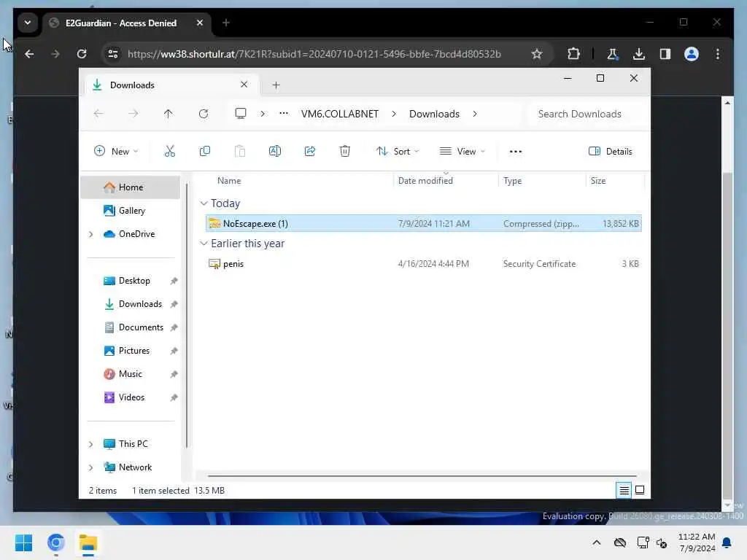Viewport: 747px width, 560px height.
Task: Open Windows Start menu
Action: pyautogui.click(x=23, y=542)
